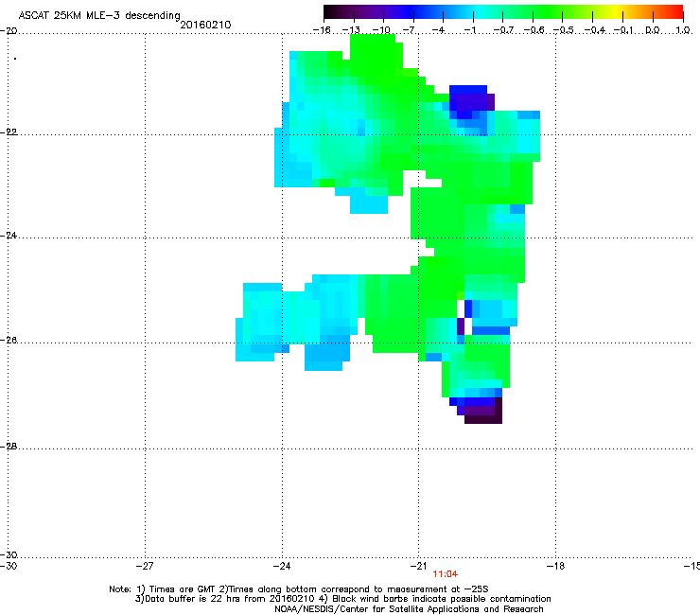Select the date 20160210 beside the title

click(205, 25)
